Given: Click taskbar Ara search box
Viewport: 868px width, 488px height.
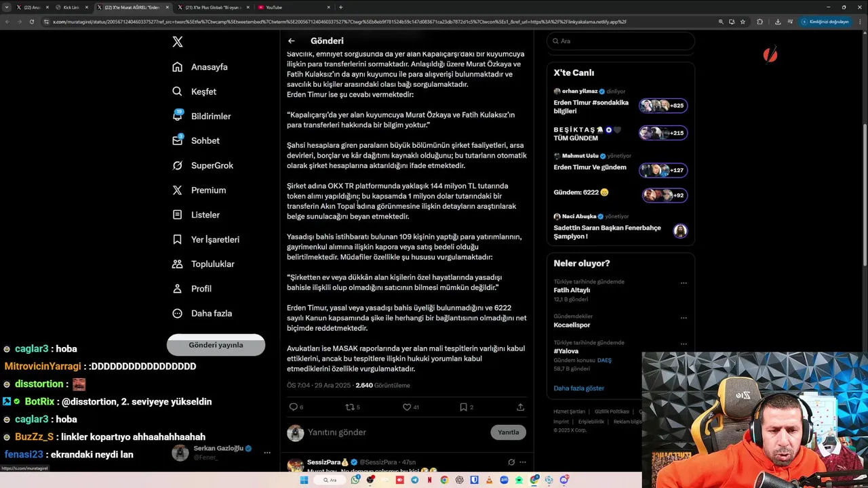Looking at the screenshot, I should click(x=331, y=480).
